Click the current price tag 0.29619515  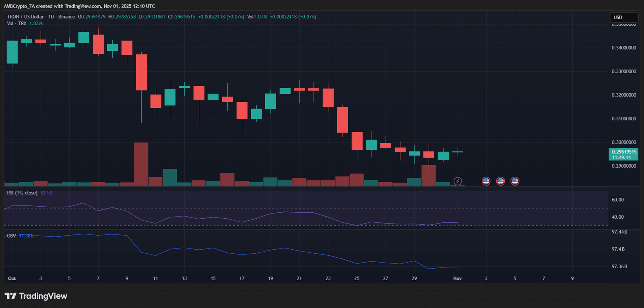click(x=623, y=154)
